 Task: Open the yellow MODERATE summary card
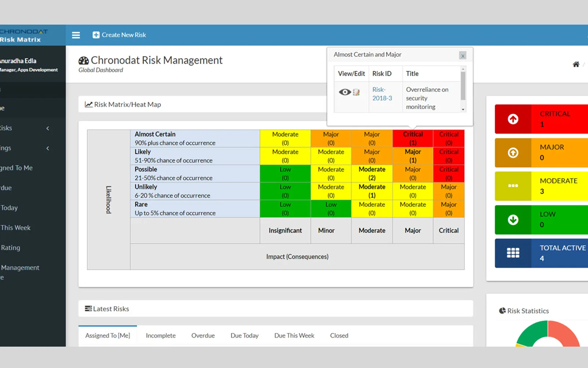pyautogui.click(x=541, y=186)
